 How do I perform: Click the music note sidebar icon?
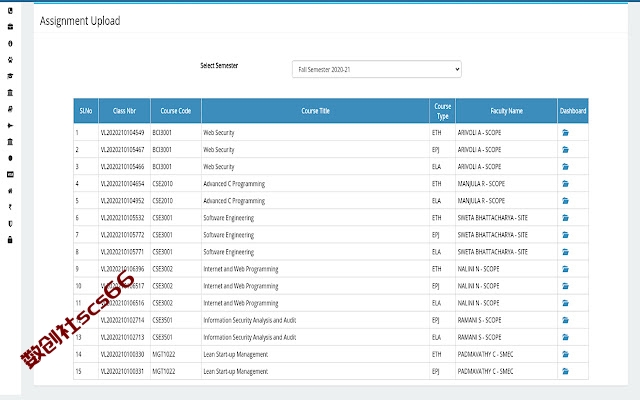(10, 109)
